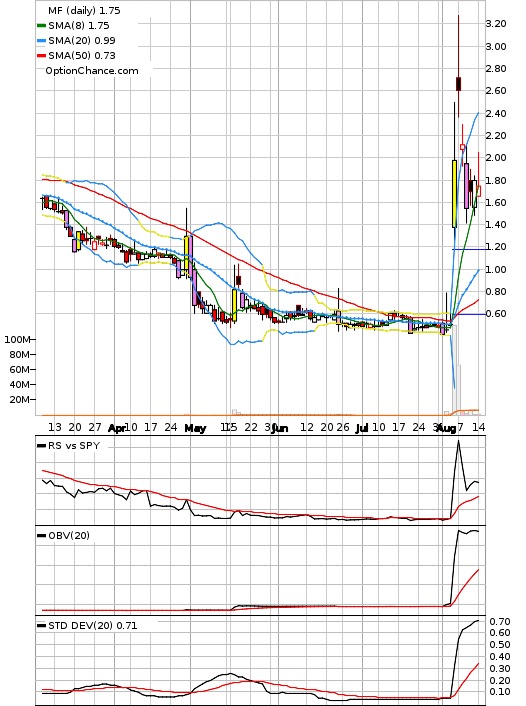Click the 'RS vs SPY' panel label
The width and height of the screenshot is (526, 706).
tap(74, 446)
